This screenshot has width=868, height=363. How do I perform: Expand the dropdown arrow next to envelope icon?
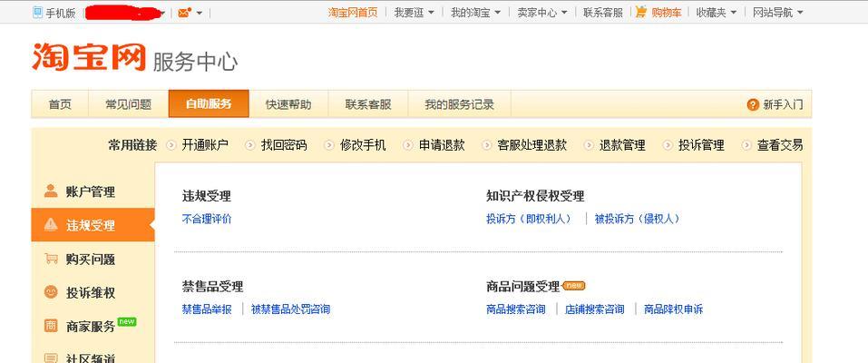200,13
